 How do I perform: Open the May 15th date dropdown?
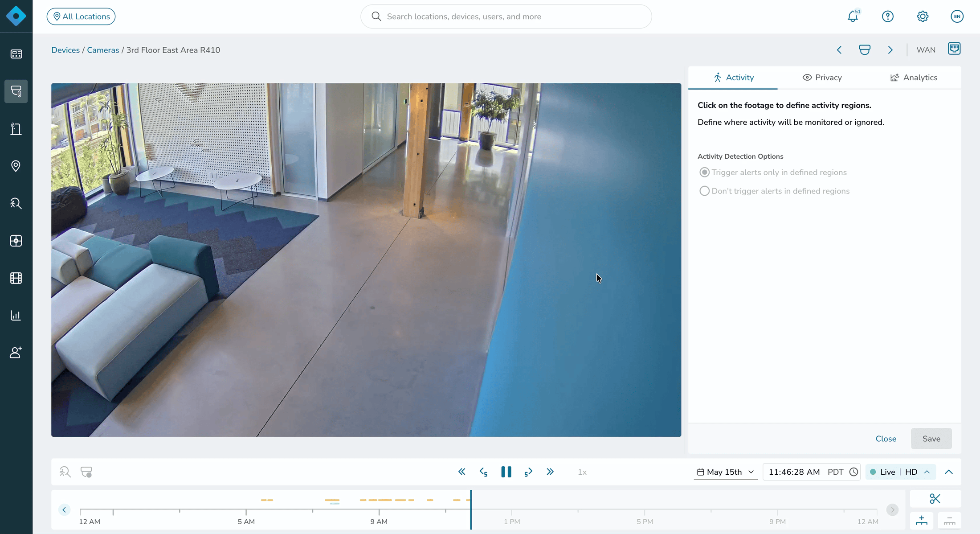point(726,472)
